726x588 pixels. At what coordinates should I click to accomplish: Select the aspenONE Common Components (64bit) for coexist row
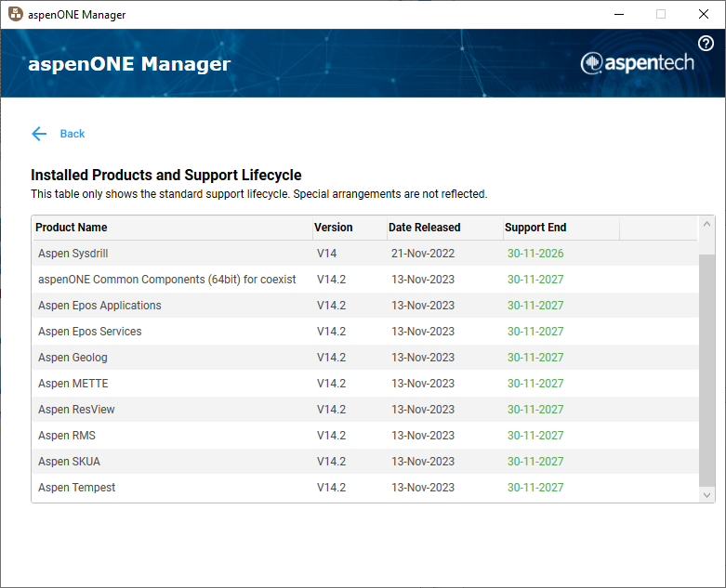[x=364, y=280]
